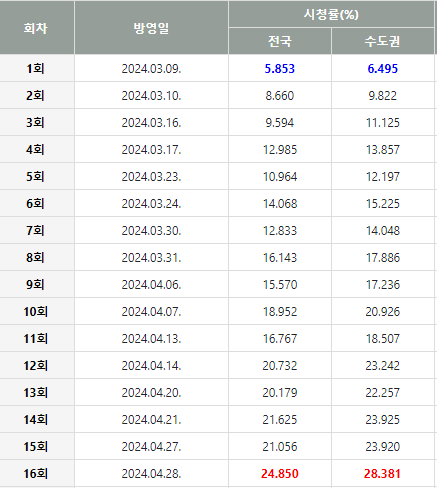Image resolution: width=437 pixels, height=488 pixels.
Task: Click the rating value 11.125
Action: click(383, 123)
